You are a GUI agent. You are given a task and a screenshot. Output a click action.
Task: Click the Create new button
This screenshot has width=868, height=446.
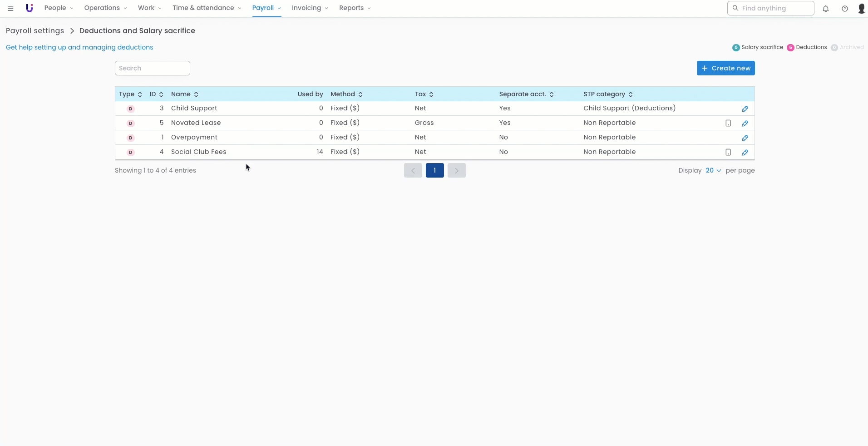725,68
